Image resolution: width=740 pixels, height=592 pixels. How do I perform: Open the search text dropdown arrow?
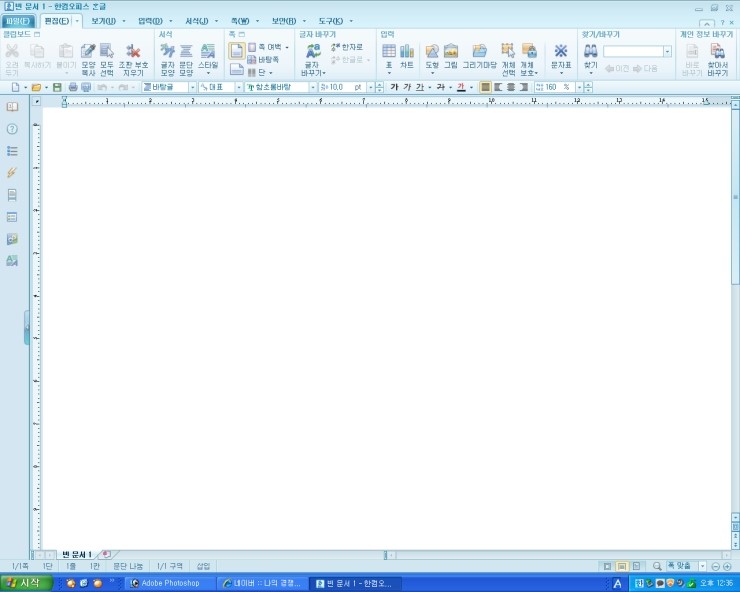pos(667,51)
